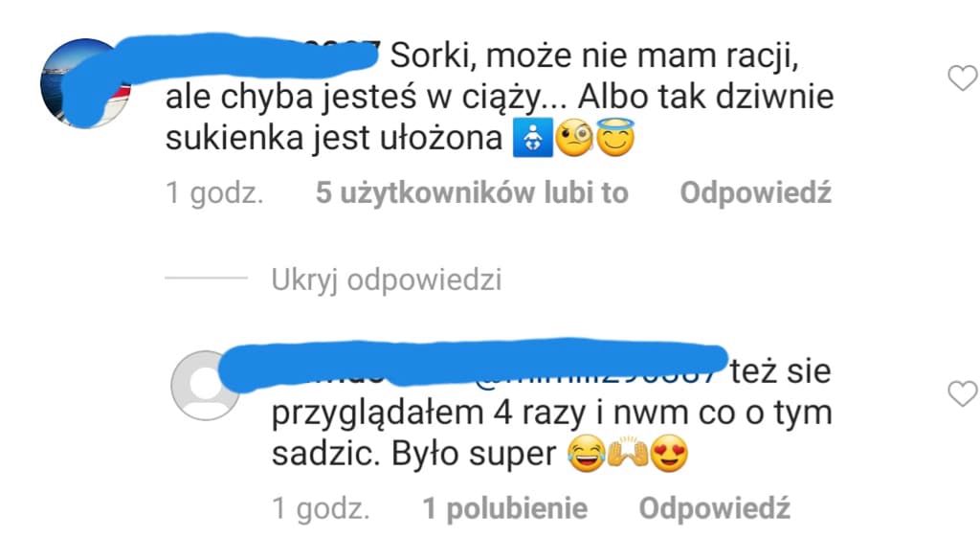This screenshot has width=980, height=559.
Task: Click the baby symbol emoji in the first comment
Action: [x=532, y=137]
